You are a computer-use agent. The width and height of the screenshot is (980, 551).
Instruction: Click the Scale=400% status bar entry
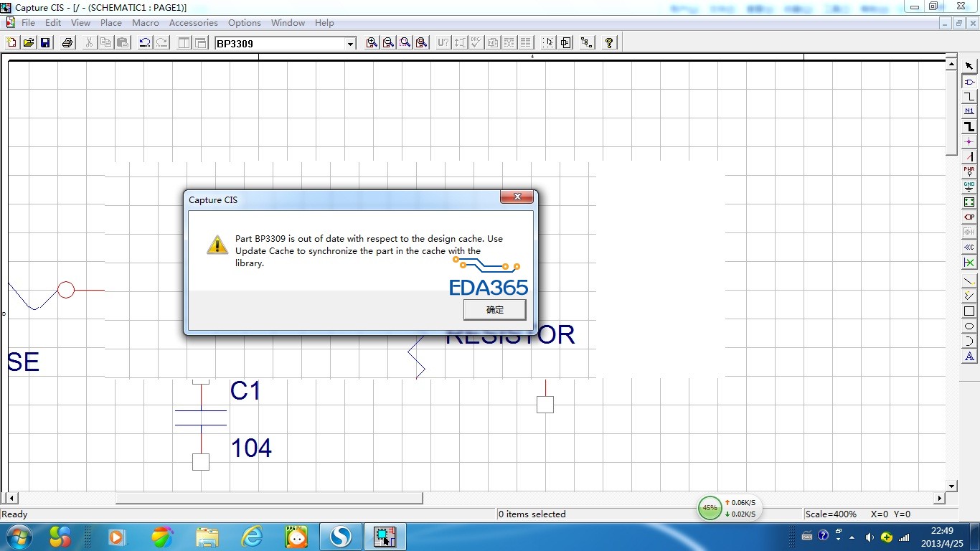point(831,514)
